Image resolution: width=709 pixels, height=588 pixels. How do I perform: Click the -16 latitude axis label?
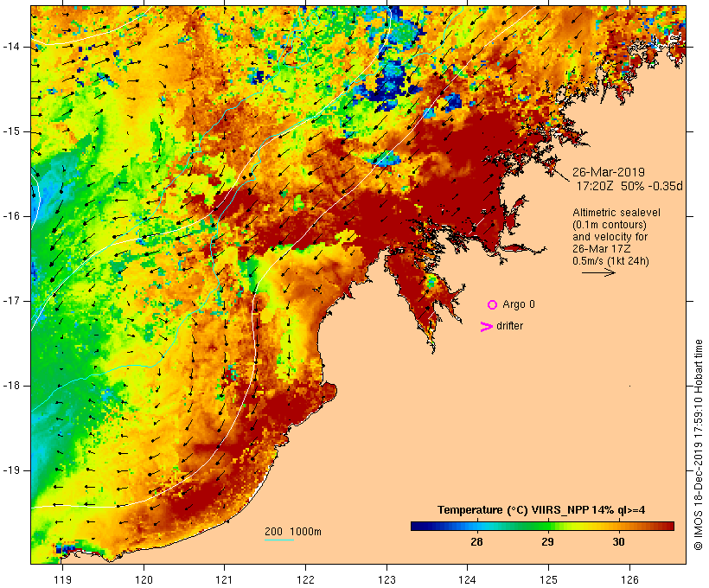coord(11,216)
